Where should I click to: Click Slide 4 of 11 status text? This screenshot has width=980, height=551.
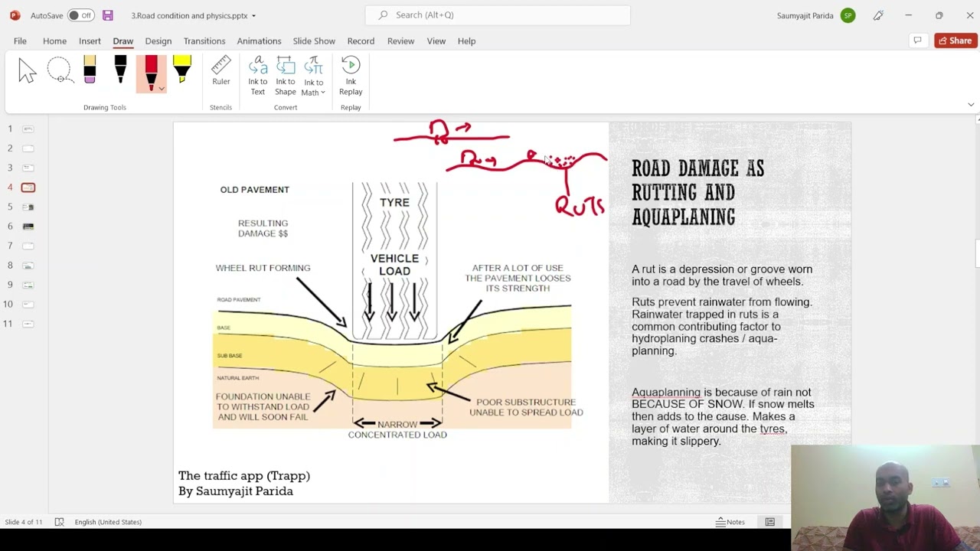coord(24,522)
